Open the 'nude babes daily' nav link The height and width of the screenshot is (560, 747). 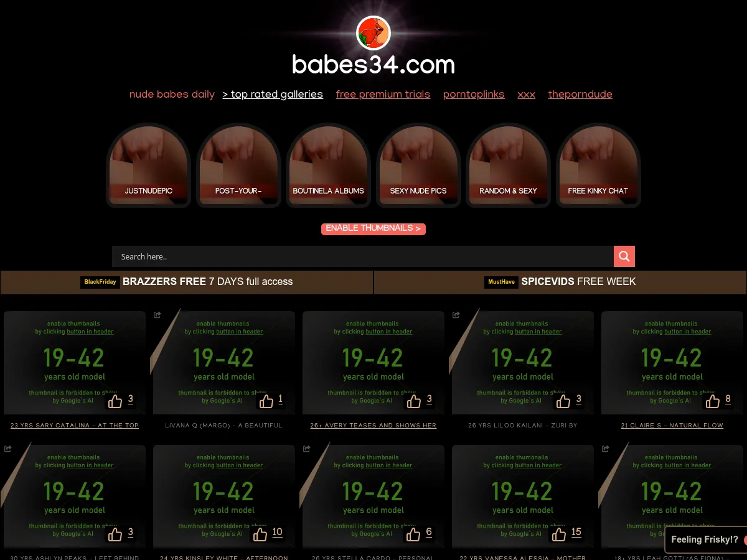tap(172, 95)
